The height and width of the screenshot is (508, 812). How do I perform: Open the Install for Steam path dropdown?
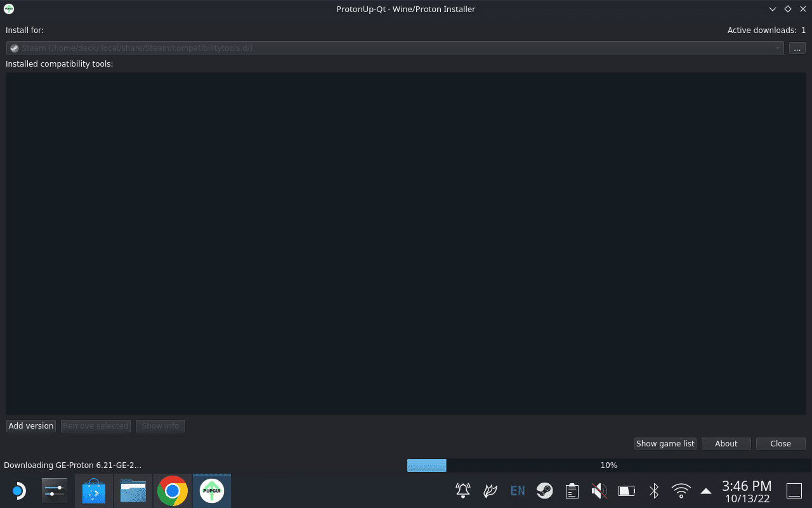[x=395, y=48]
